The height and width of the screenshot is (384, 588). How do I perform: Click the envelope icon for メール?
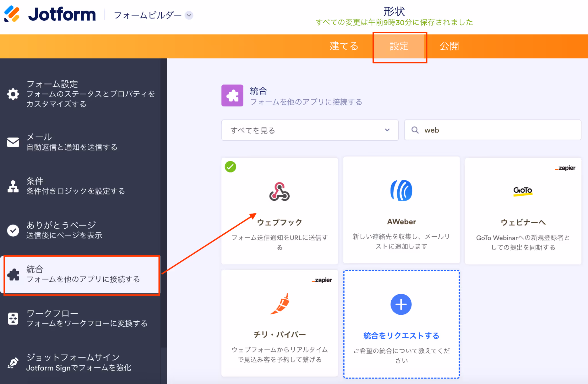(13, 142)
